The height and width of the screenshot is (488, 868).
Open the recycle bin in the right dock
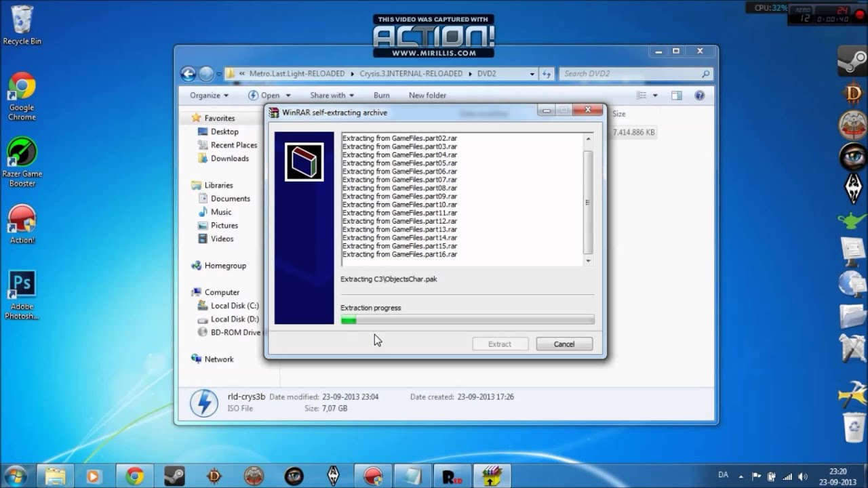tap(852, 427)
